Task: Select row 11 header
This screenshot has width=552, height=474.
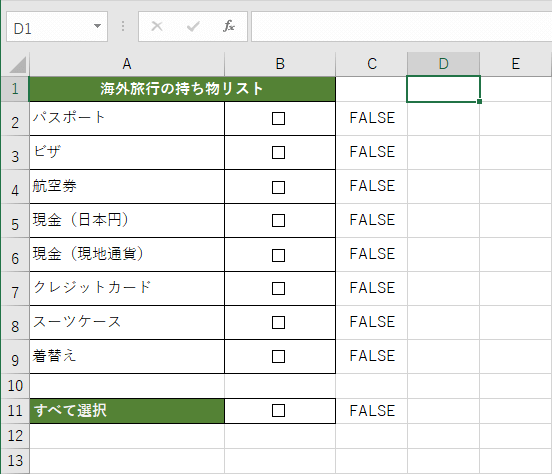Action: [15, 411]
